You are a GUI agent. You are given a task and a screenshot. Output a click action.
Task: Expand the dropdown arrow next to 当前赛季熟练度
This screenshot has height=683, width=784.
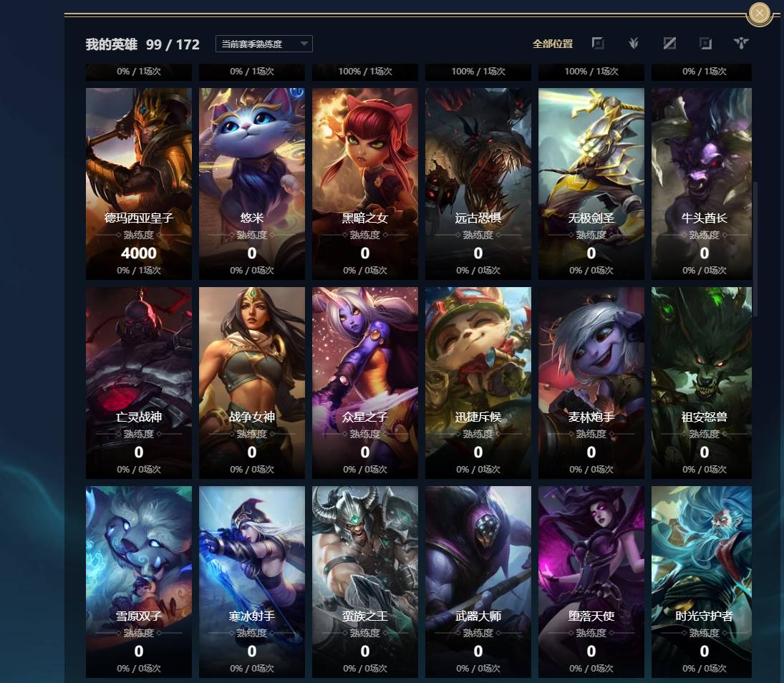point(304,44)
